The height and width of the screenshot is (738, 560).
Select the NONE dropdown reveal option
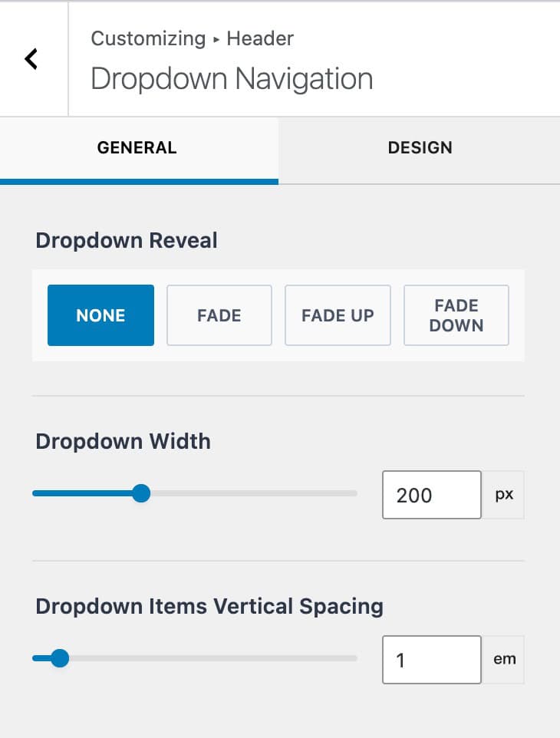[100, 315]
